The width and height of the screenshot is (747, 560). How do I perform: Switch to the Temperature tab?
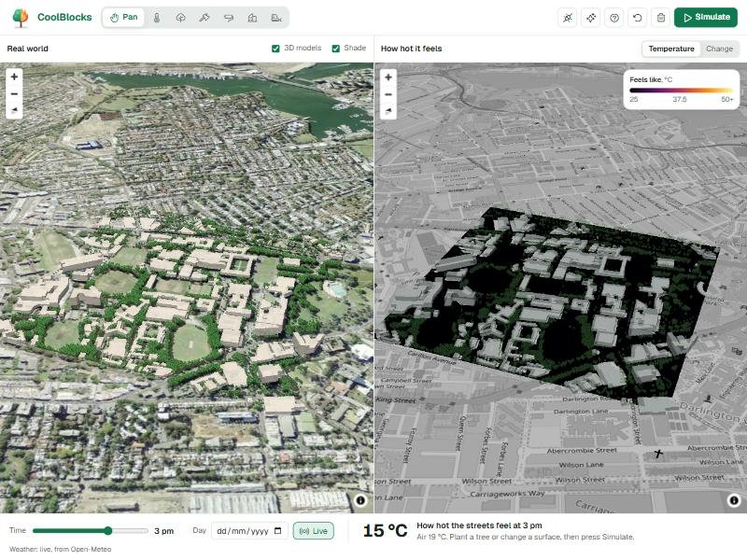pos(671,49)
